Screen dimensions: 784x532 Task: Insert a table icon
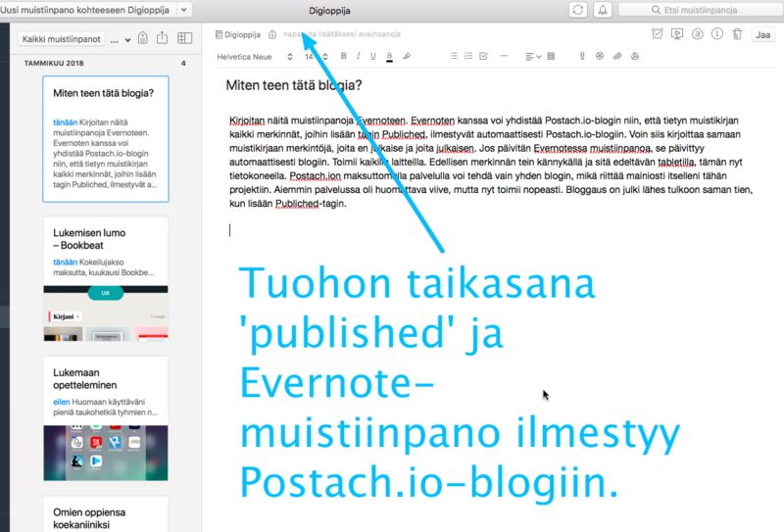(551, 56)
